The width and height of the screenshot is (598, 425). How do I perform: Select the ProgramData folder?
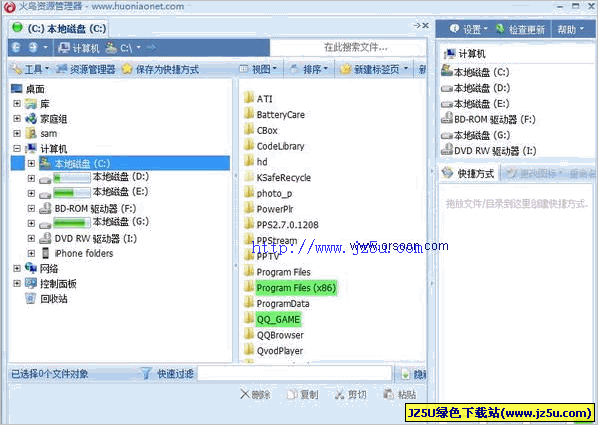[283, 304]
